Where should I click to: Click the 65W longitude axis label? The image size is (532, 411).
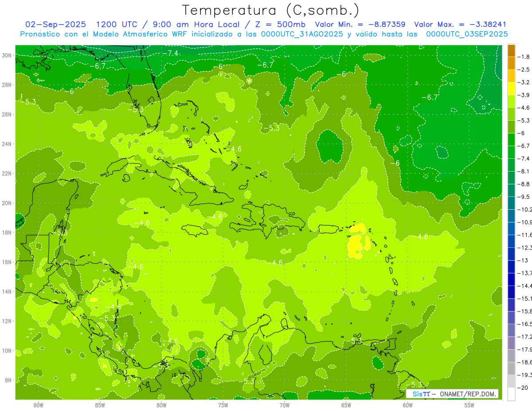(346, 405)
